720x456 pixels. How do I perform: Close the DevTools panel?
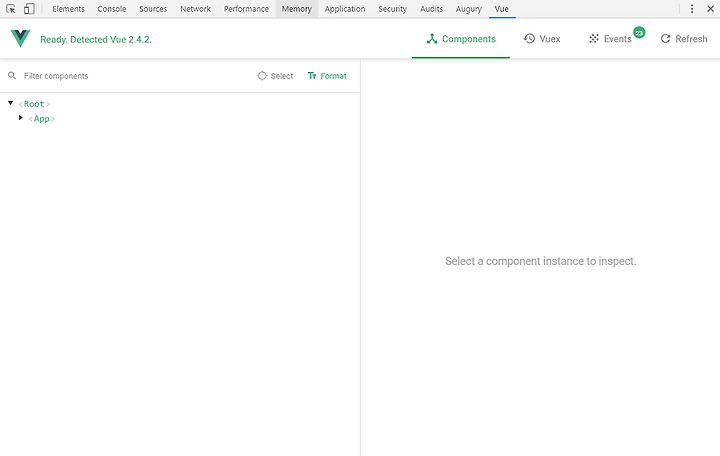710,9
